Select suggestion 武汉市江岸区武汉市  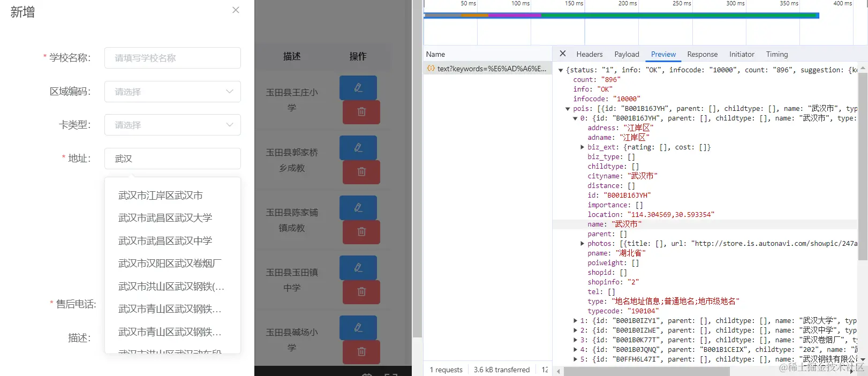click(x=172, y=195)
